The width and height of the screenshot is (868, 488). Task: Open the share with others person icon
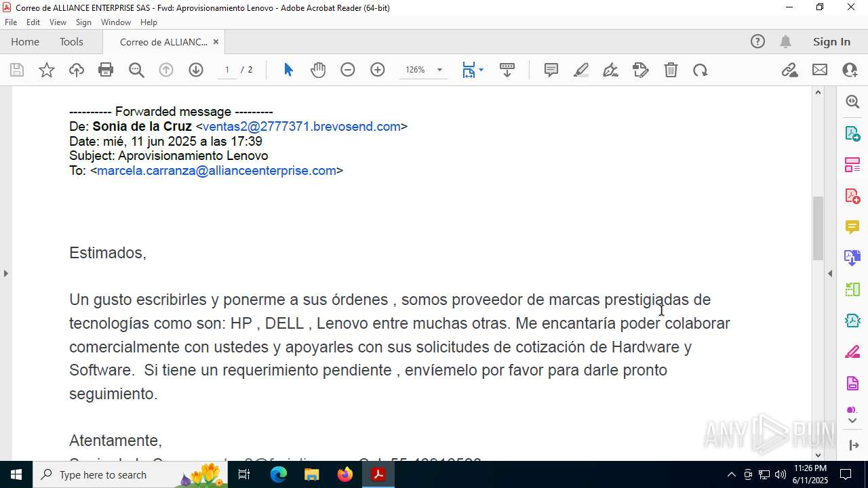point(850,70)
